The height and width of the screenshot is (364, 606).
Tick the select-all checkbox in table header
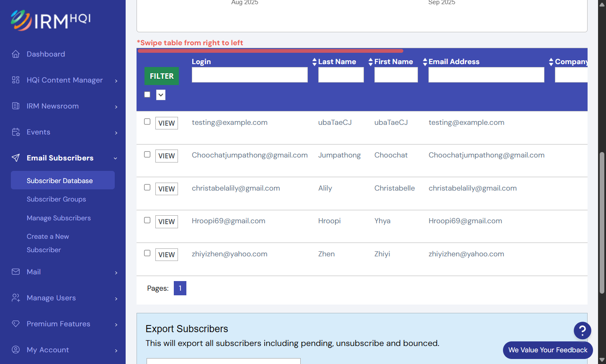[147, 95]
